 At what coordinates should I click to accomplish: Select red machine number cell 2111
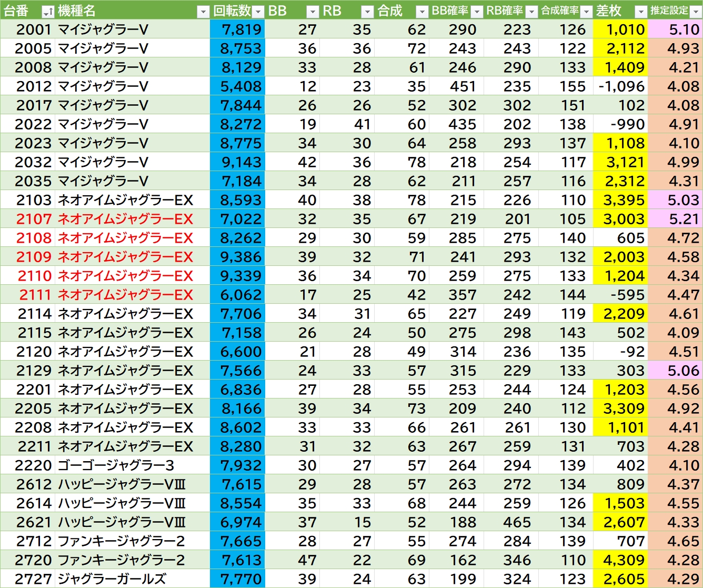click(27, 295)
